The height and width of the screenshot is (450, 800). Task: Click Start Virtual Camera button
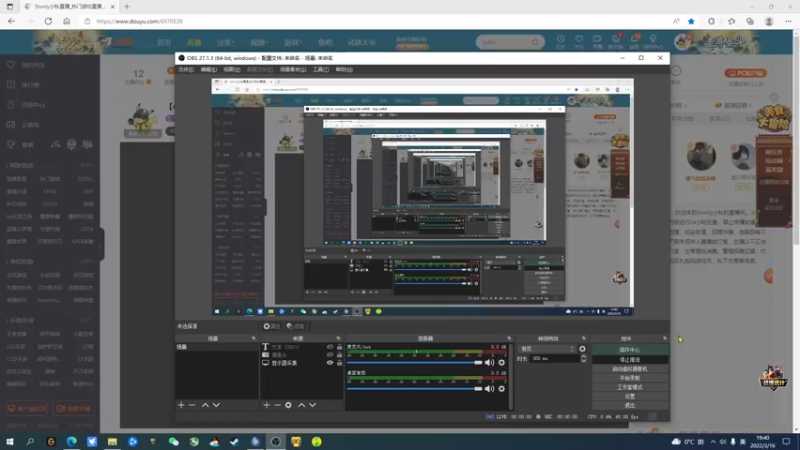point(630,368)
